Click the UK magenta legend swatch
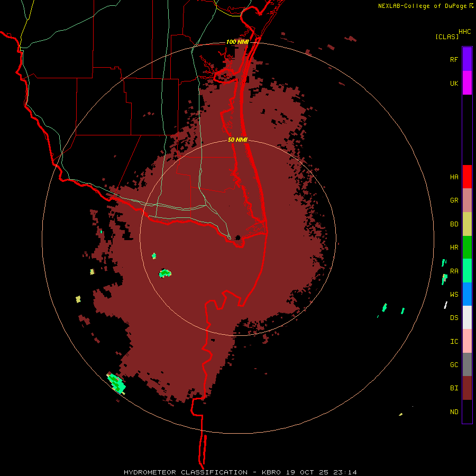The width and height of the screenshot is (476, 476). click(467, 83)
